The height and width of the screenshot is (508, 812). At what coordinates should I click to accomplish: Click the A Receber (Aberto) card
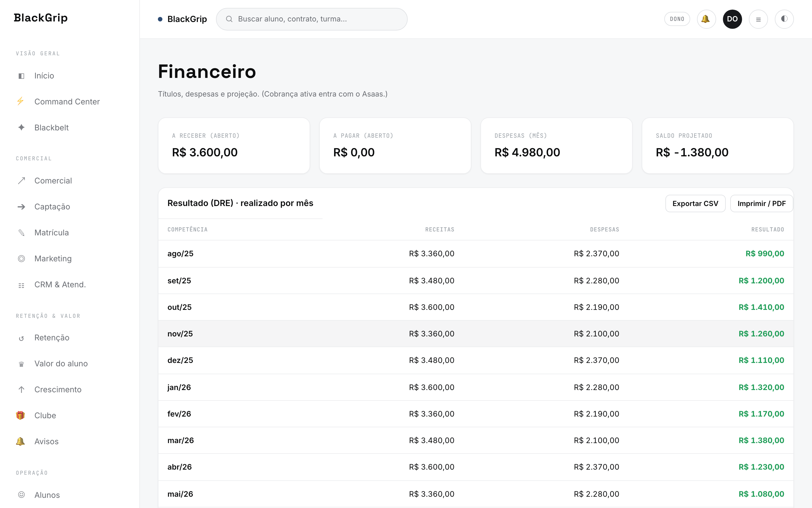point(234,145)
